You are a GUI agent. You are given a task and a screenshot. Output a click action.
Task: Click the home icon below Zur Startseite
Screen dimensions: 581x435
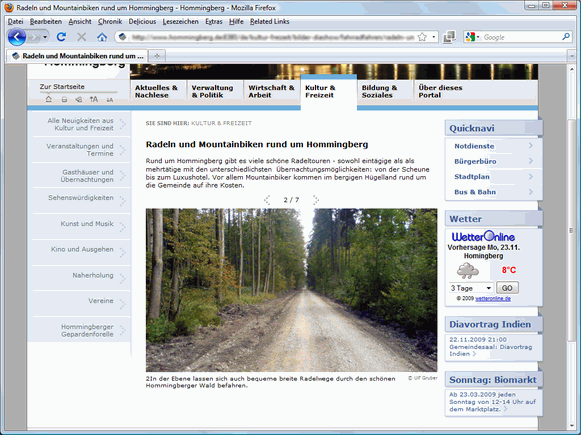(49, 99)
